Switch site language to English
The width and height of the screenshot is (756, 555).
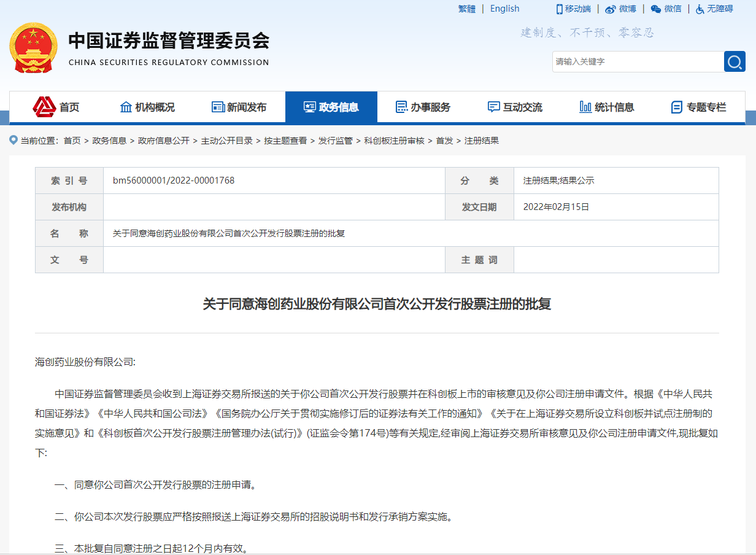(x=504, y=9)
